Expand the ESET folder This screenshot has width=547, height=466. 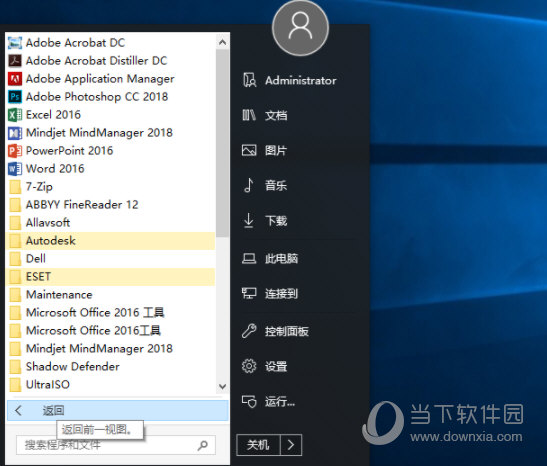(x=111, y=277)
